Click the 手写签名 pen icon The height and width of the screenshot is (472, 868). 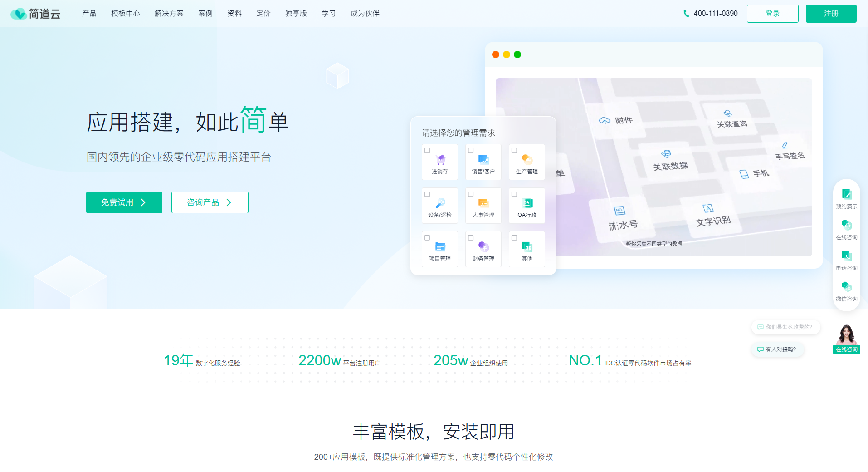tap(786, 145)
